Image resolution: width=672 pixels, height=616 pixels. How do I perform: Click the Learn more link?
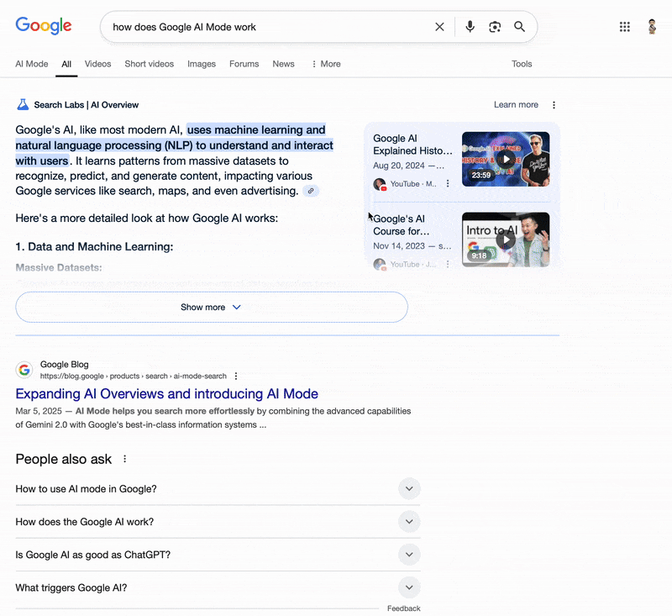pos(516,104)
